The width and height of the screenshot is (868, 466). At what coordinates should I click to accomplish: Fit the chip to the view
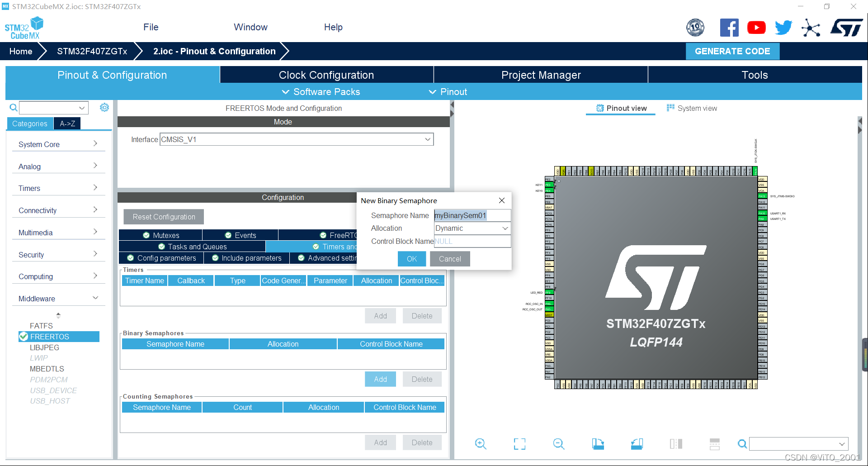pos(520,444)
